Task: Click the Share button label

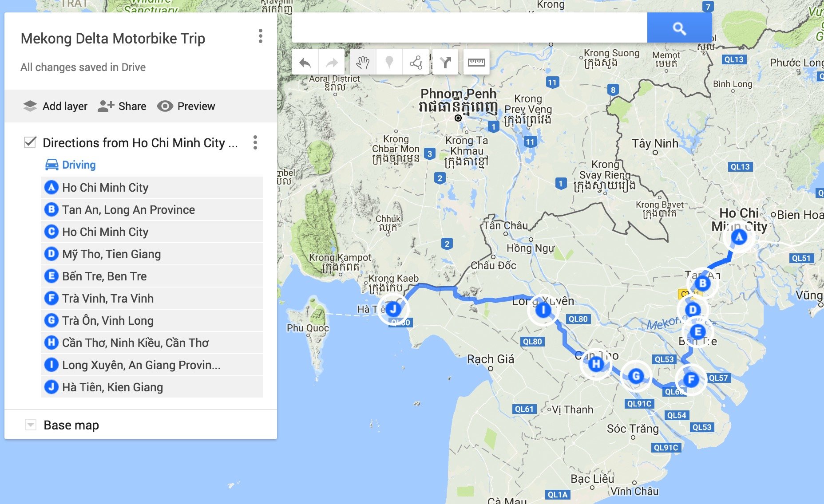Action: pyautogui.click(x=132, y=106)
